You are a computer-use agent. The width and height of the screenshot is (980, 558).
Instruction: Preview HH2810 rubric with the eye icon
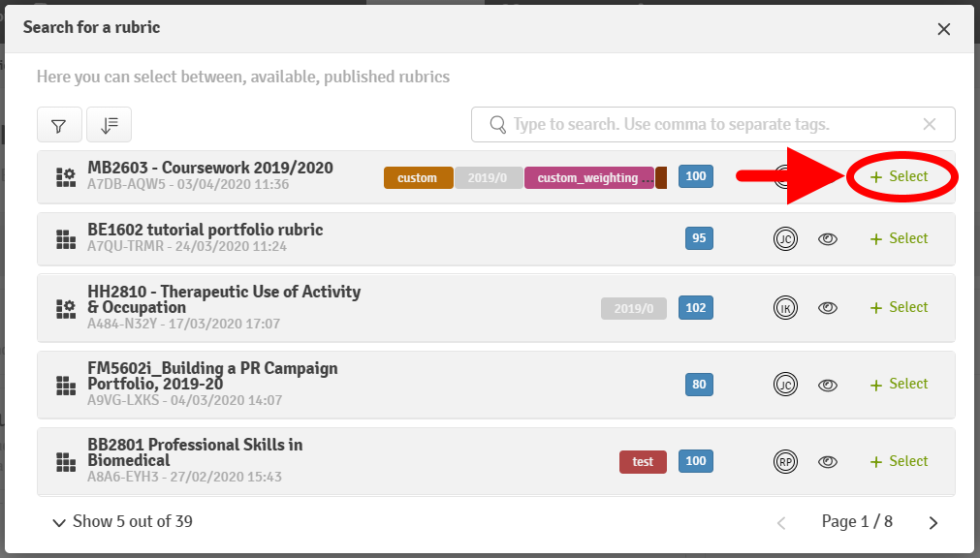pos(827,307)
